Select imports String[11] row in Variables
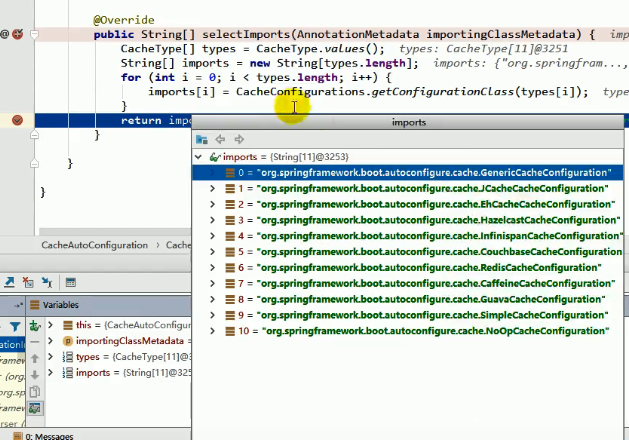This screenshot has width=629, height=440. tap(119, 373)
